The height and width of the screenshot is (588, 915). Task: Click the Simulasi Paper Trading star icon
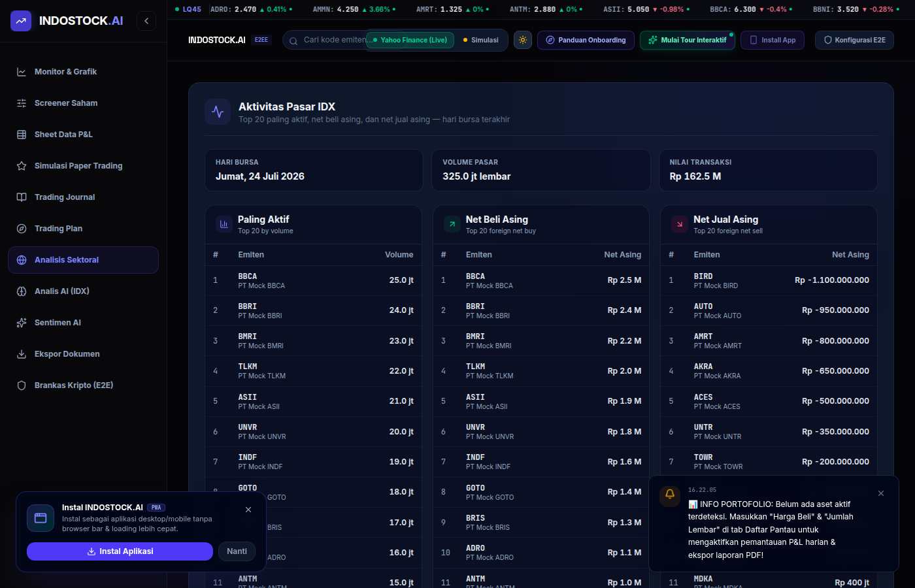(22, 166)
